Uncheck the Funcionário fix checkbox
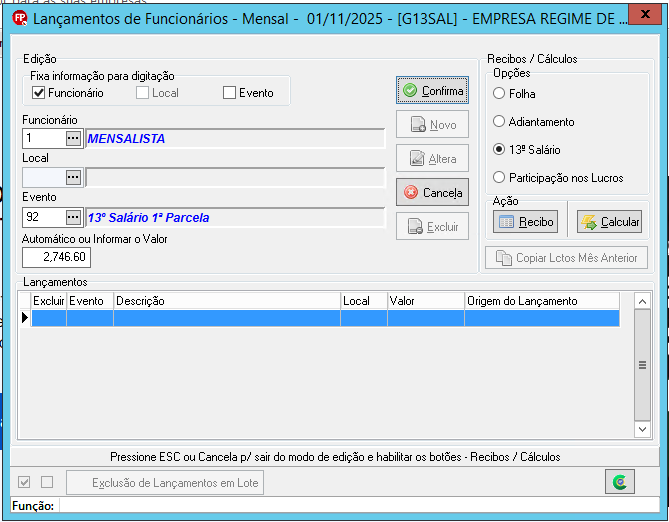This screenshot has width=669, height=522. pyautogui.click(x=38, y=93)
